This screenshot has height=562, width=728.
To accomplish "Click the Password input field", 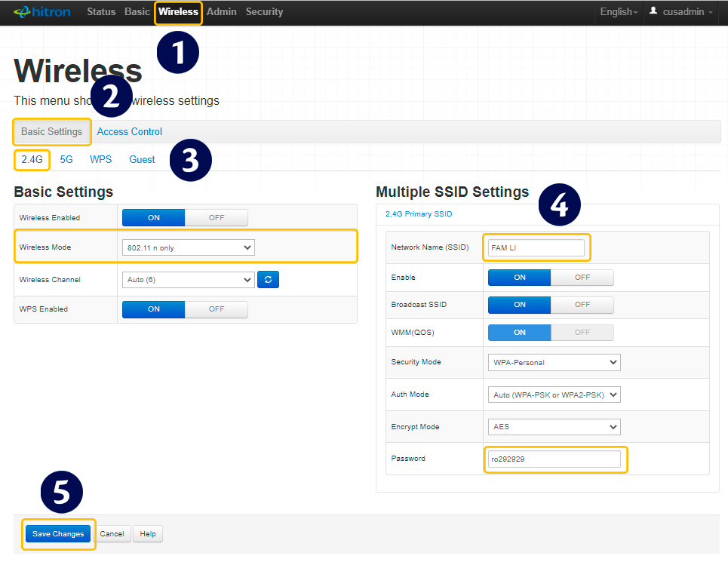I will (x=554, y=459).
